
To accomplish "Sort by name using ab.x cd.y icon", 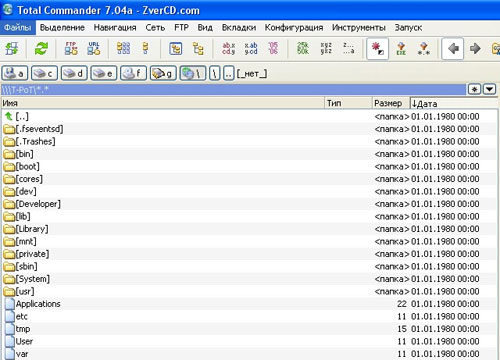I will tap(229, 49).
